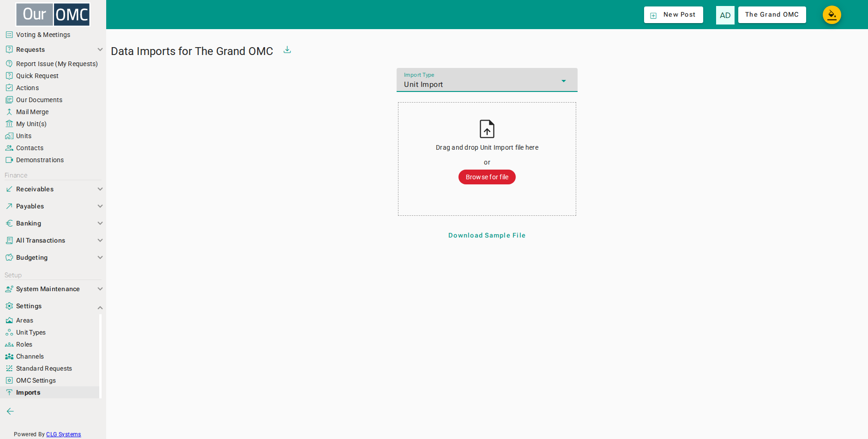Viewport: 868px width, 439px height.
Task: Click the Channels group icon
Action: click(9, 356)
